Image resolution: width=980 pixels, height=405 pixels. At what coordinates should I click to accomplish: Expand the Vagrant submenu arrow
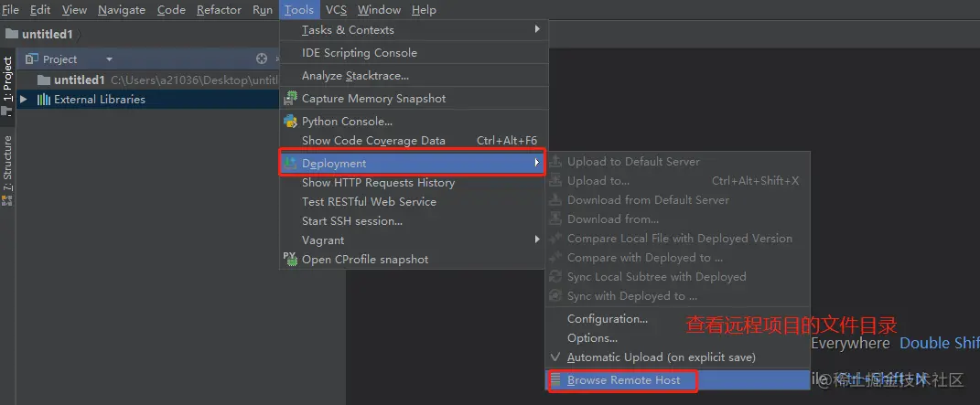pyautogui.click(x=537, y=240)
